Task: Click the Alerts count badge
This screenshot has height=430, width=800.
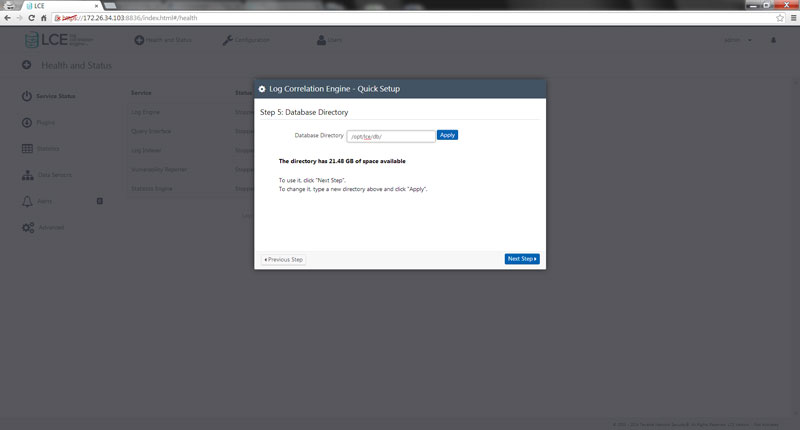Action: pyautogui.click(x=99, y=201)
